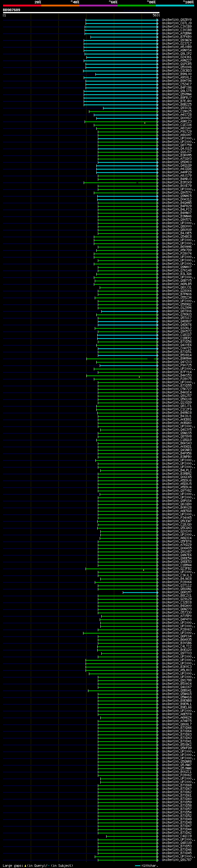The image size is (197, 868).
Task: Select the UniRef100_Q5XUV6 label
Action: tap(176, 67)
